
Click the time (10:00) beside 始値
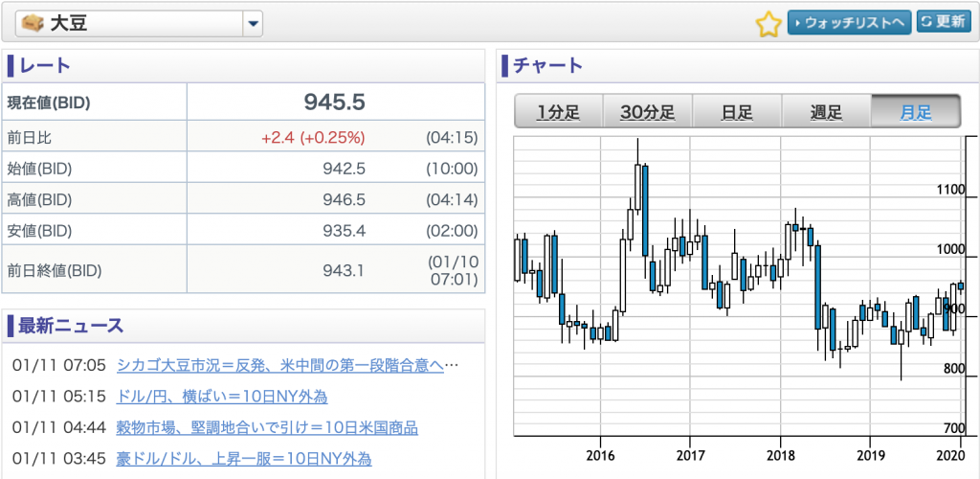(x=452, y=169)
